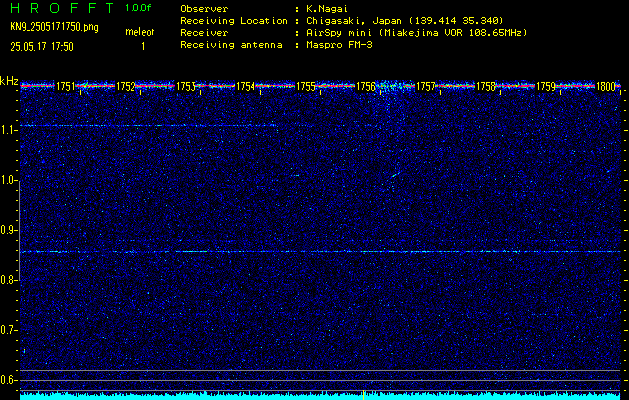
Task: Click the 0.9 frequency axis label
Action: point(9,230)
